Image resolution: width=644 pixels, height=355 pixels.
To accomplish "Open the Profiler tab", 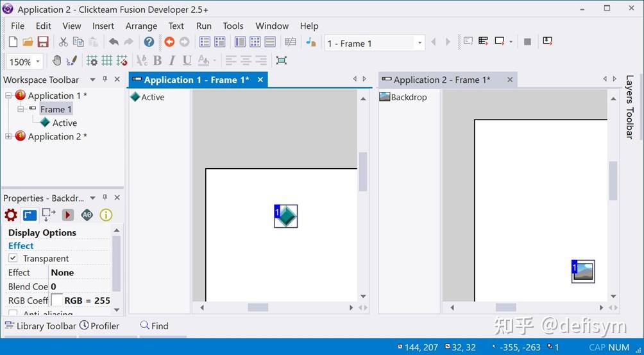I will click(x=99, y=326).
